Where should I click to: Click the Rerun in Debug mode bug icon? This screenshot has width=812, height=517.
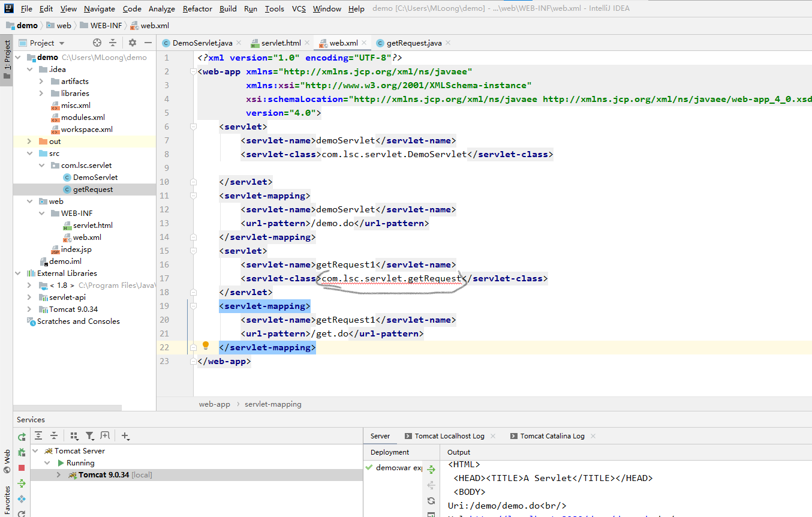pyautogui.click(x=22, y=452)
